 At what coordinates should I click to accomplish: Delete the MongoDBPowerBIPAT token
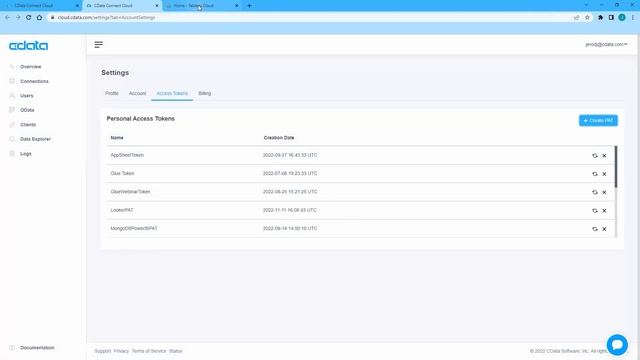click(x=604, y=229)
